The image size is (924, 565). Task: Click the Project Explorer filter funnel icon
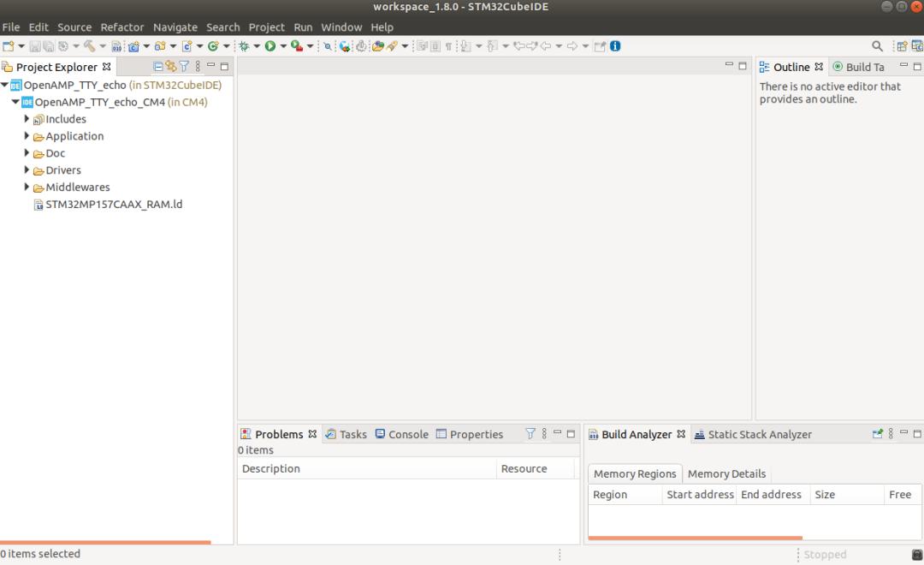point(184,67)
